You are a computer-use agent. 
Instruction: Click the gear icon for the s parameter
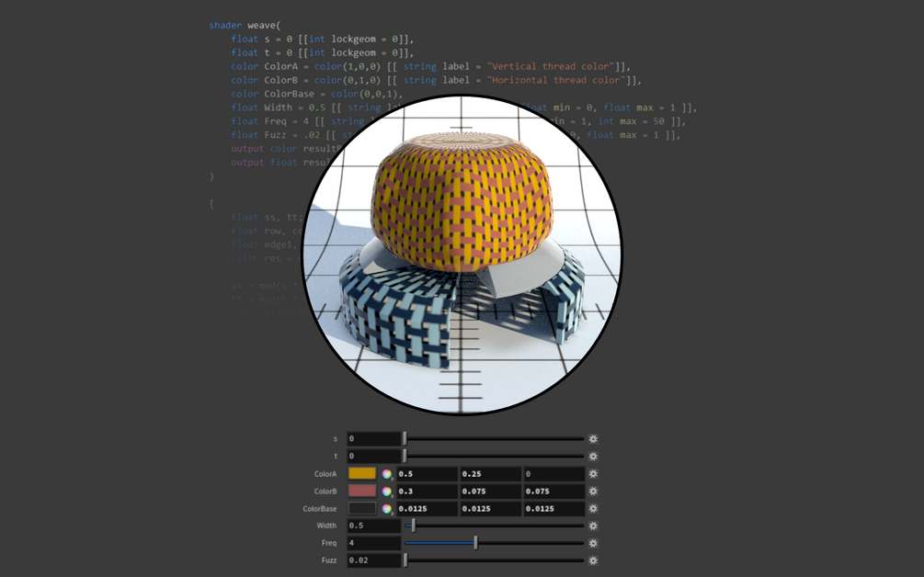593,438
